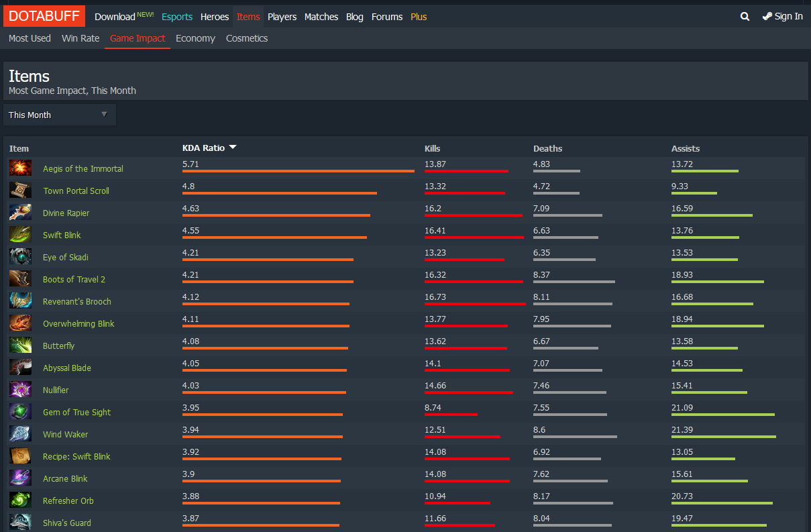
Task: Click the Abyssal Blade item icon
Action: tap(20, 368)
